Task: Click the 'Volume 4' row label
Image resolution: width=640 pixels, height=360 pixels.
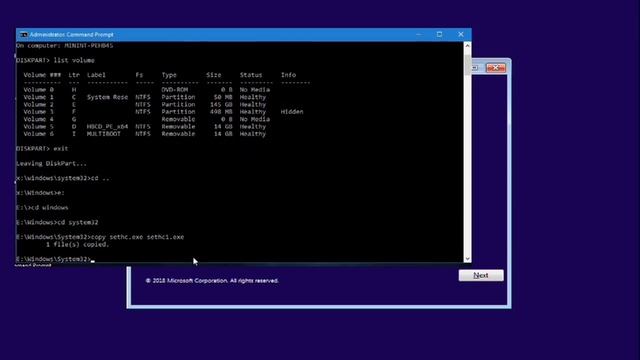Action: pos(38,119)
